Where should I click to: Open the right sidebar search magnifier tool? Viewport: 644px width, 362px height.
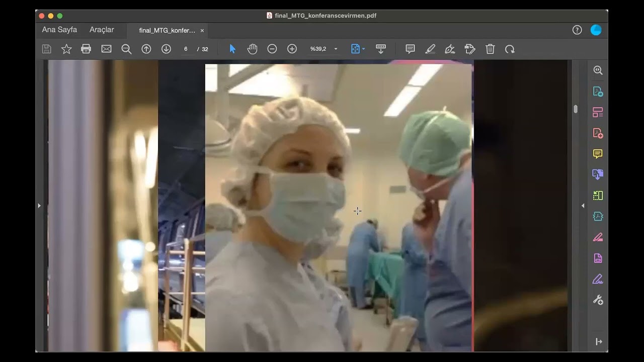[x=598, y=70]
